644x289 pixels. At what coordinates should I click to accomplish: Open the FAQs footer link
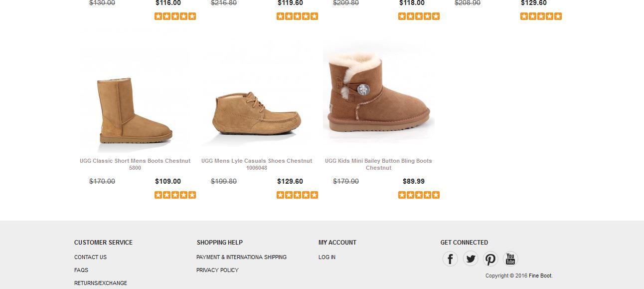pyautogui.click(x=81, y=270)
